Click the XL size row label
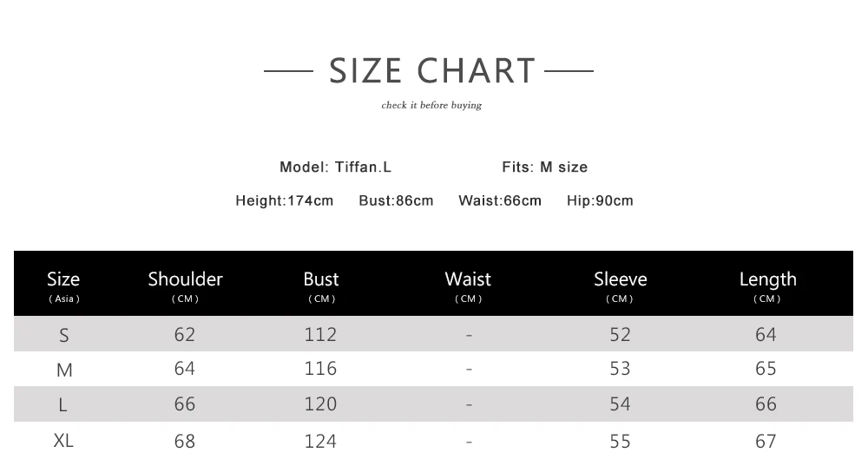 click(63, 440)
